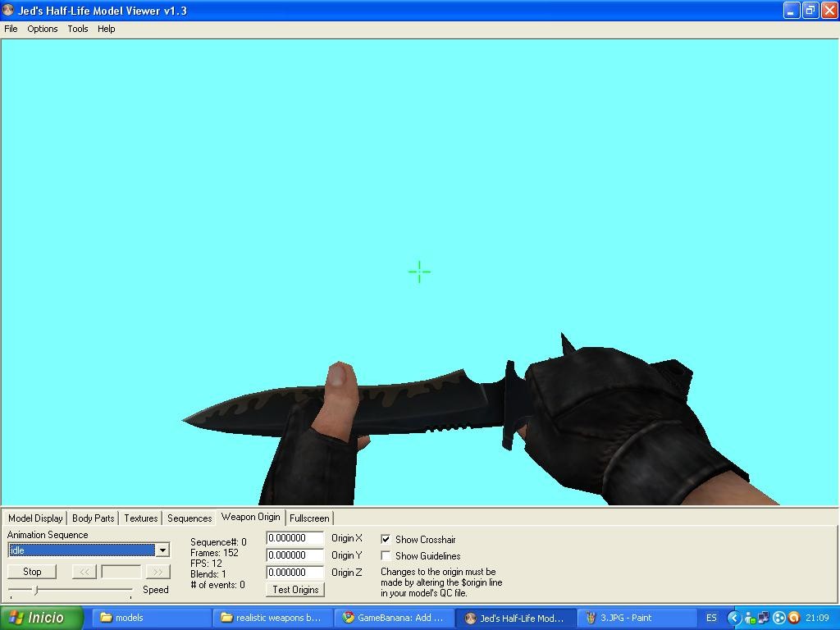
Task: Click the Origin X value input field
Action: 294,538
